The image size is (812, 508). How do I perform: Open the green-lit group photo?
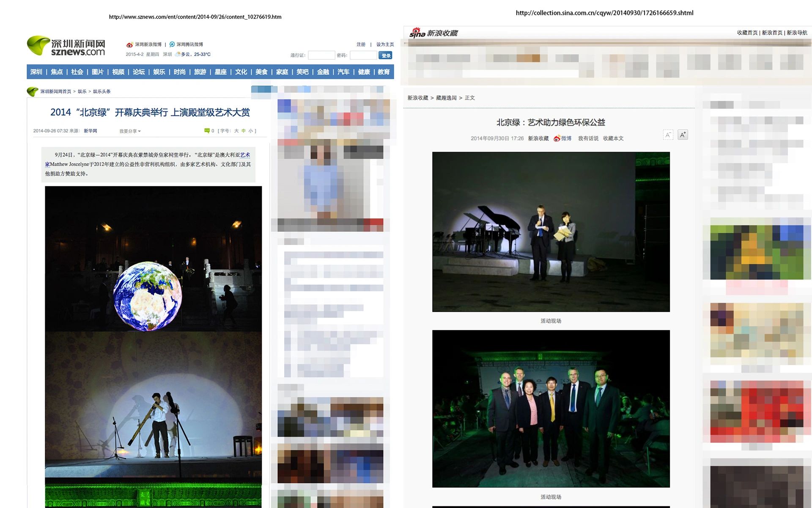pyautogui.click(x=551, y=409)
